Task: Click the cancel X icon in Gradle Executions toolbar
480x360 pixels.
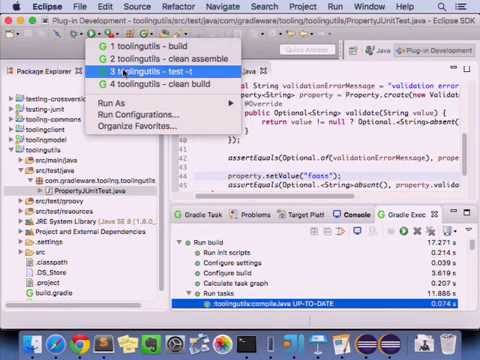Action: point(417,231)
